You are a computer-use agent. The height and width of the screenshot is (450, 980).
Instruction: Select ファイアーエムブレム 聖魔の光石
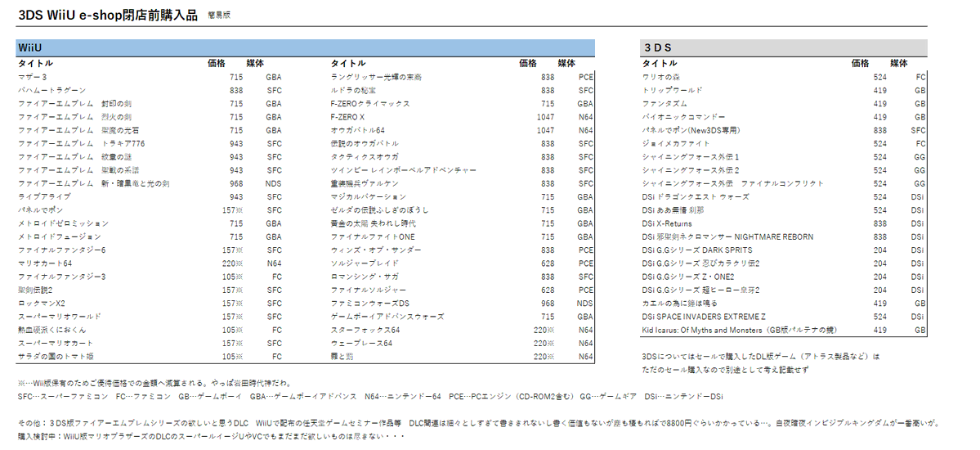78,130
